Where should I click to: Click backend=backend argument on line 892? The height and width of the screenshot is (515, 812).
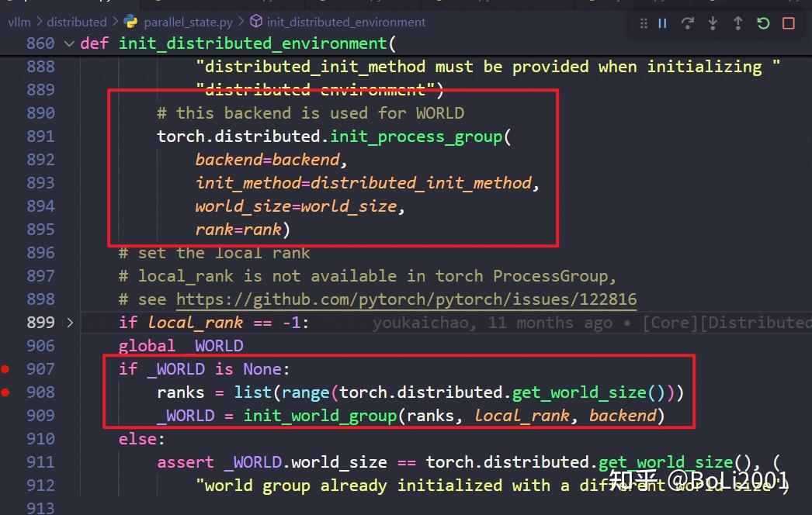pyautogui.click(x=267, y=160)
